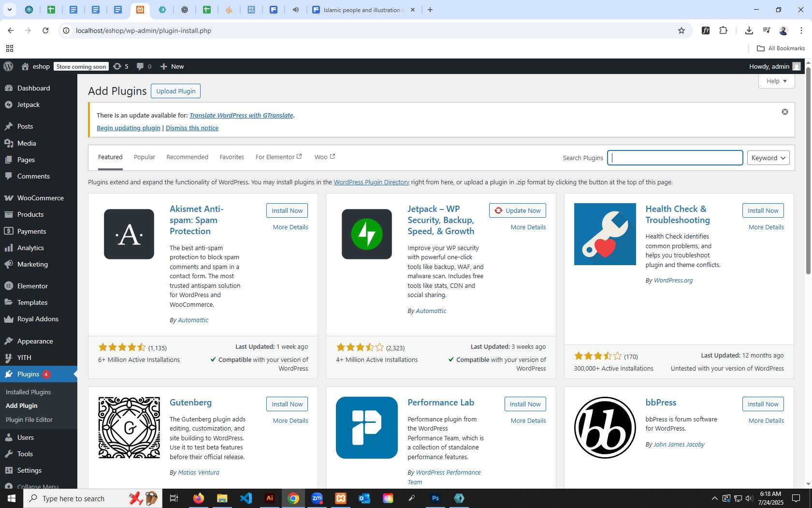Open comments bubble icon in admin bar

pos(144,66)
